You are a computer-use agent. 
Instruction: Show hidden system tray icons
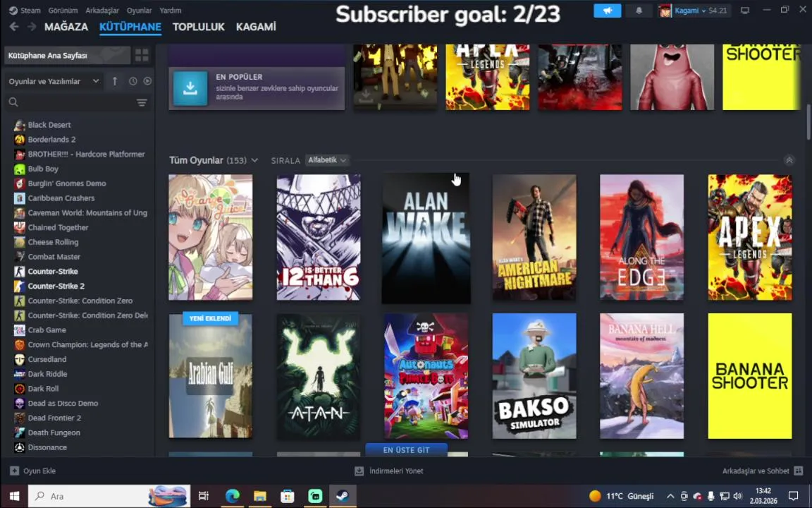[670, 496]
